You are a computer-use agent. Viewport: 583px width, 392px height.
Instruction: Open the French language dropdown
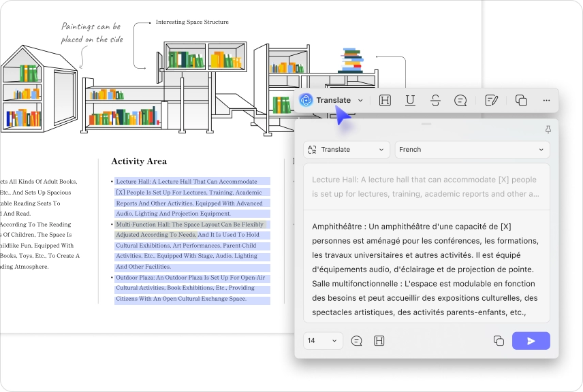[472, 150]
